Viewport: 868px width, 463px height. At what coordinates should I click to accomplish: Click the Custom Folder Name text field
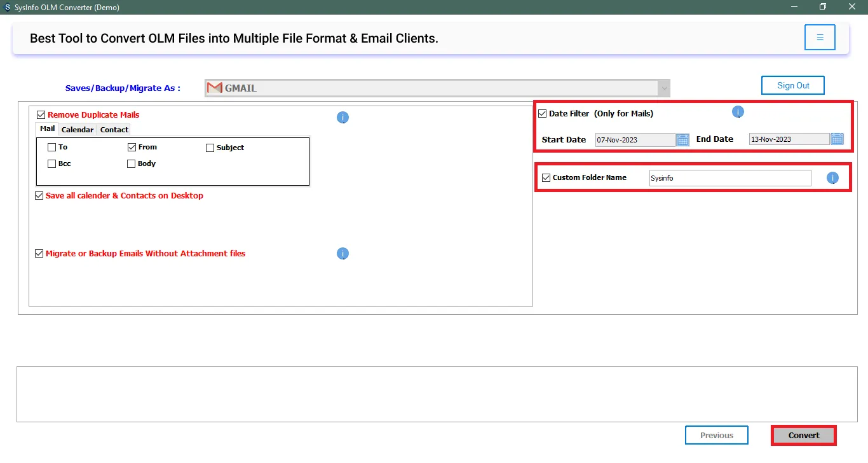click(x=729, y=178)
